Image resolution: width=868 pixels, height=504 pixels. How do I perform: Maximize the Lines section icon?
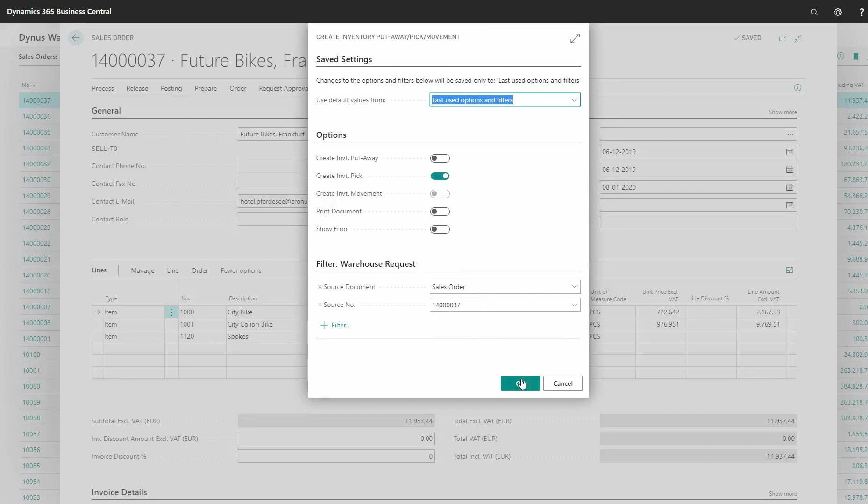point(790,270)
